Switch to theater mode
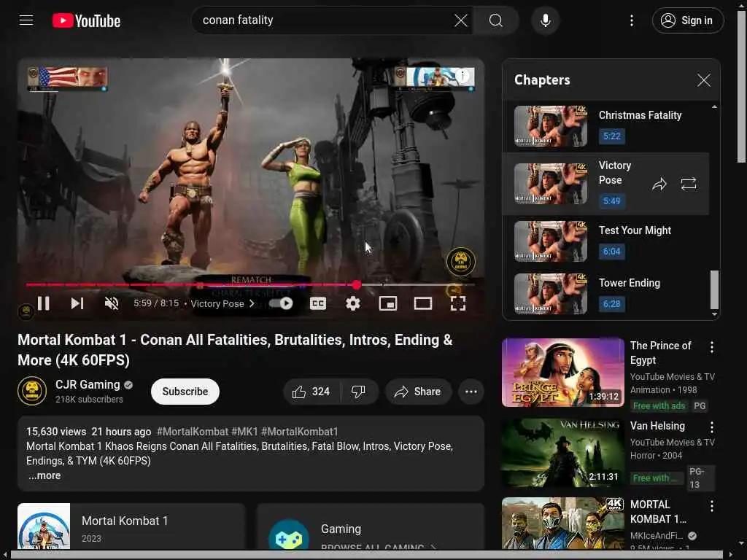 [423, 303]
